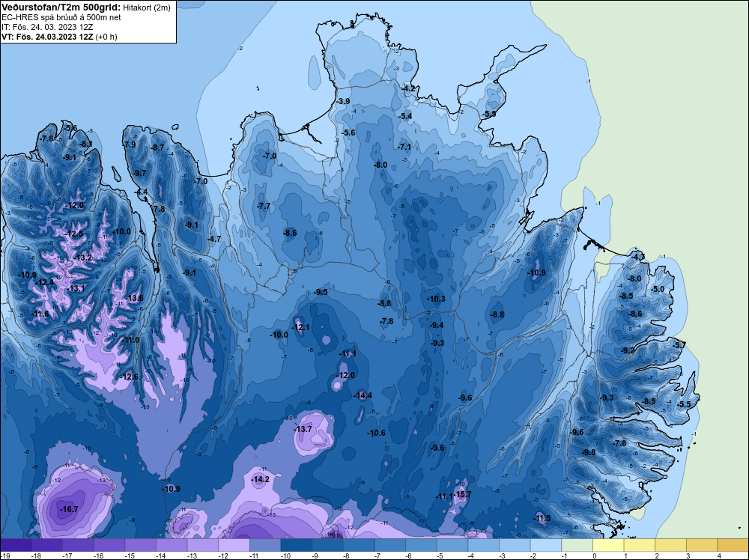This screenshot has width=749, height=560.
Task: Select the -14.2 temperature label
Action: [x=261, y=479]
